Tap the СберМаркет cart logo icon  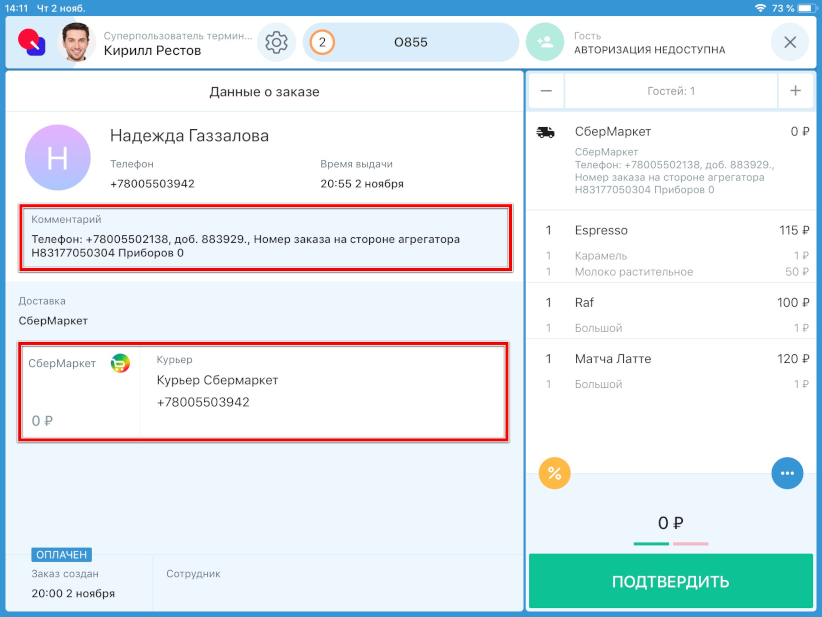pos(120,363)
